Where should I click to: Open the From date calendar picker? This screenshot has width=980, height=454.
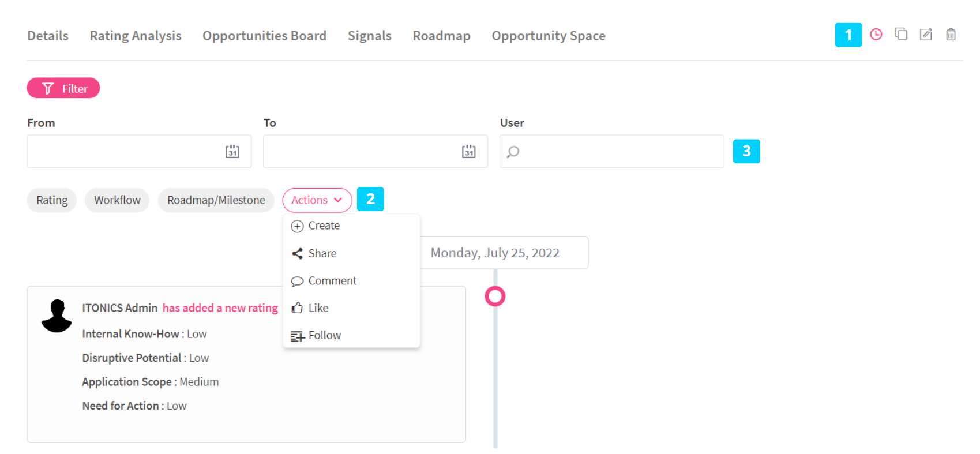pyautogui.click(x=232, y=152)
